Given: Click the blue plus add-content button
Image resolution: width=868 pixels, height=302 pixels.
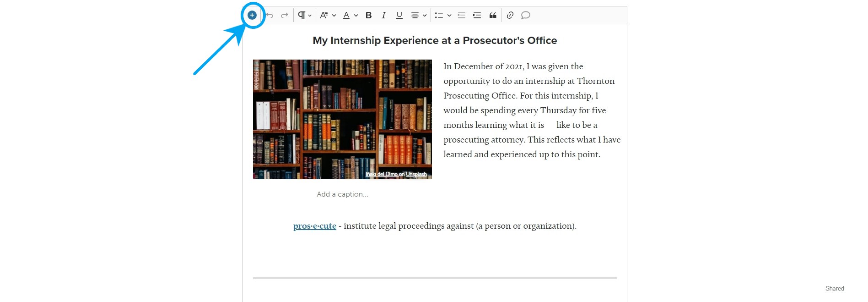Looking at the screenshot, I should pos(252,15).
